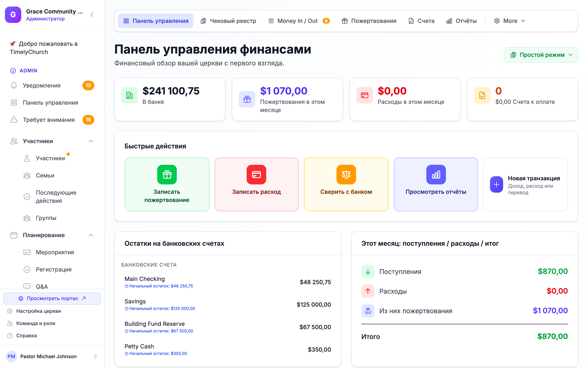Open the Простой режим mode dropdown
The width and height of the screenshot is (588, 368).
coord(541,55)
